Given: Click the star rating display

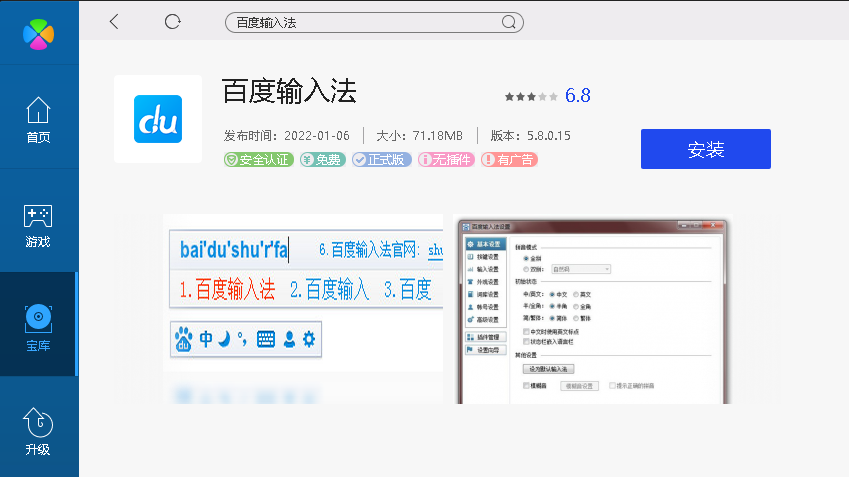Looking at the screenshot, I should tap(531, 97).
